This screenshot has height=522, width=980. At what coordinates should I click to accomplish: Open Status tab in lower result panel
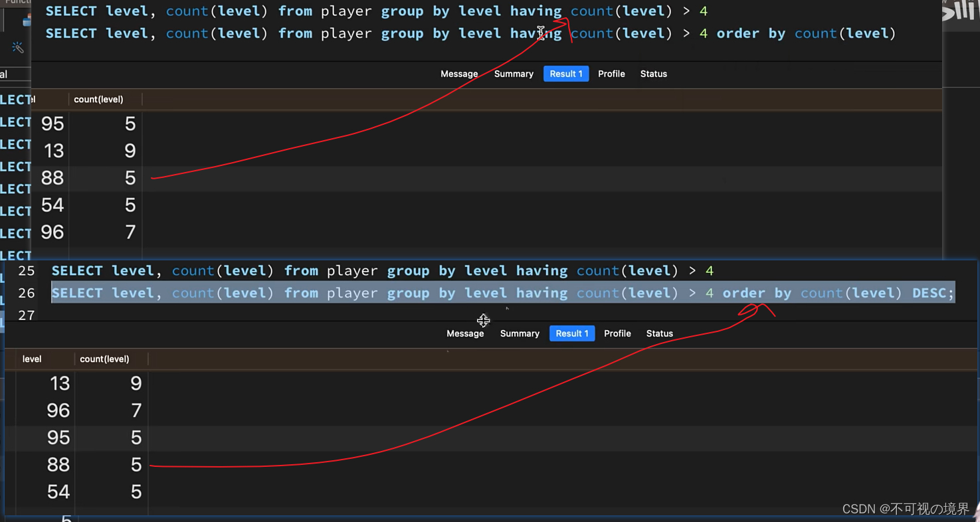click(x=660, y=333)
